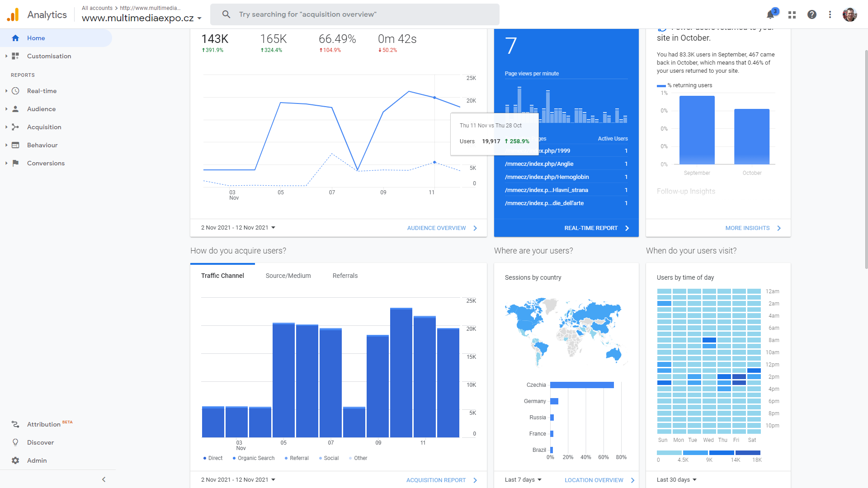Open the Google apps grid icon
868x488 pixels.
[792, 15]
